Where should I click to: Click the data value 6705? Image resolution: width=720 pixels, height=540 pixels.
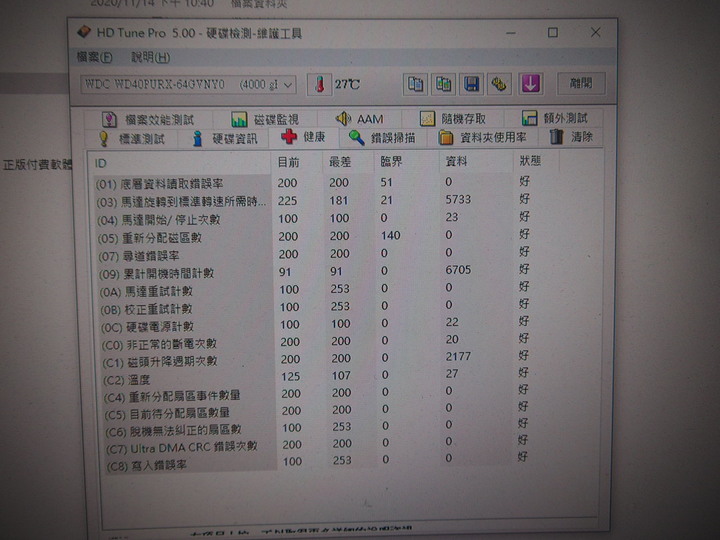[x=458, y=270]
